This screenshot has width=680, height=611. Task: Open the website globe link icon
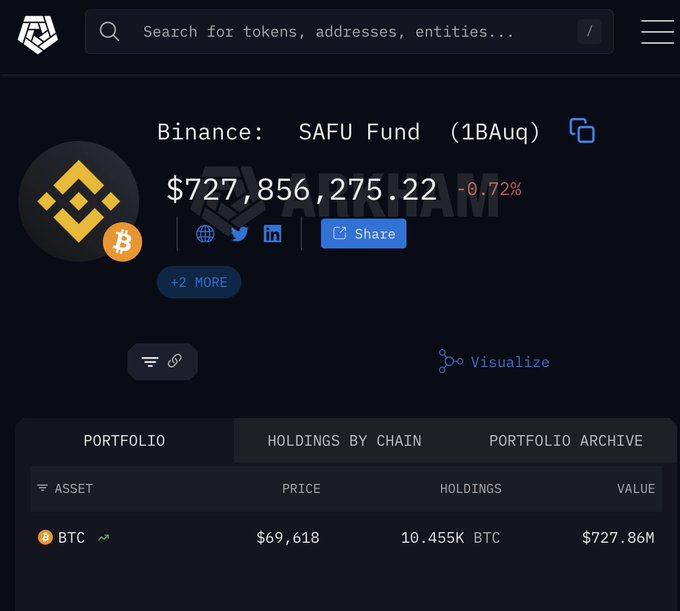205,234
